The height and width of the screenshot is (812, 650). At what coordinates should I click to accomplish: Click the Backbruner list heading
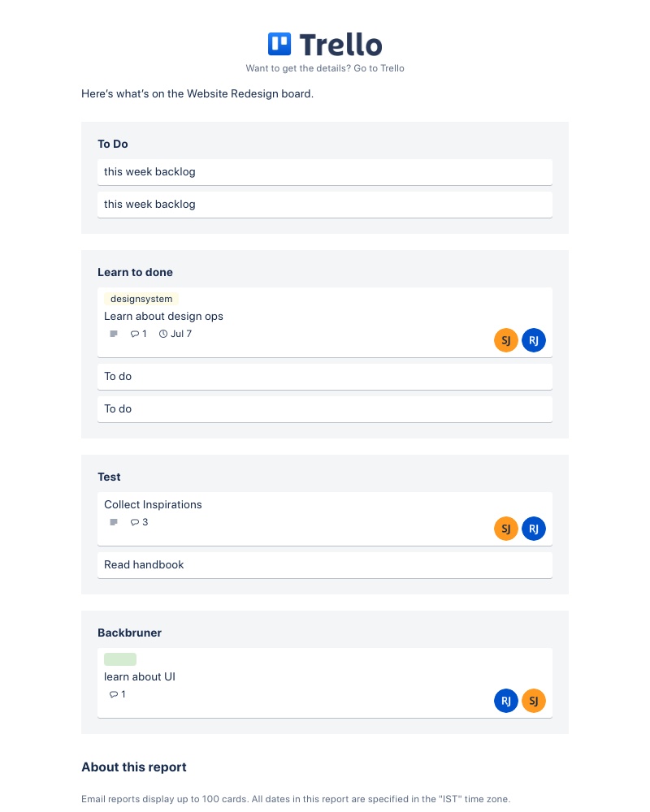(x=129, y=633)
